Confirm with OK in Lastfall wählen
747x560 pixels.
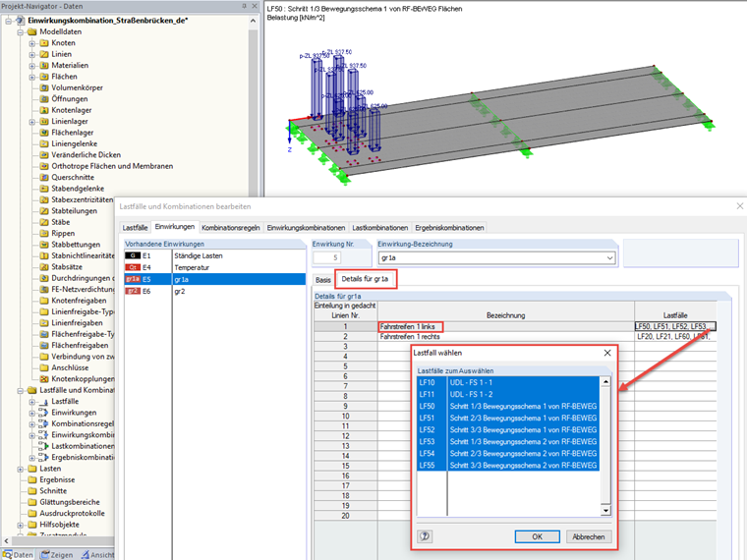click(x=537, y=536)
